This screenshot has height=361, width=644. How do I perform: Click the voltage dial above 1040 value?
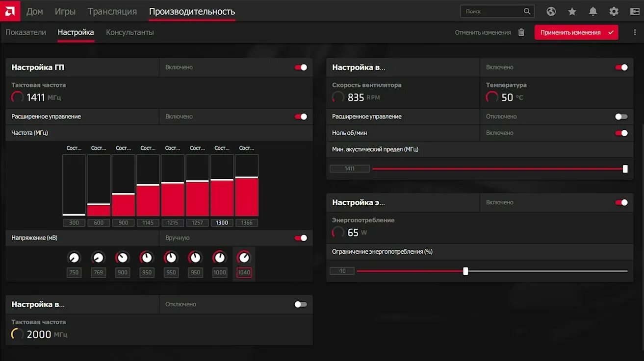tap(244, 257)
